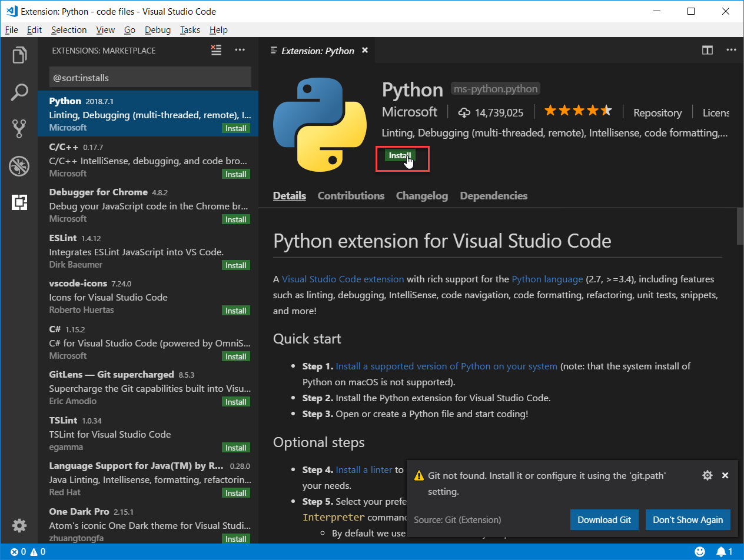The height and width of the screenshot is (560, 744).
Task: Open editor More Actions ellipsis menu
Action: [730, 51]
